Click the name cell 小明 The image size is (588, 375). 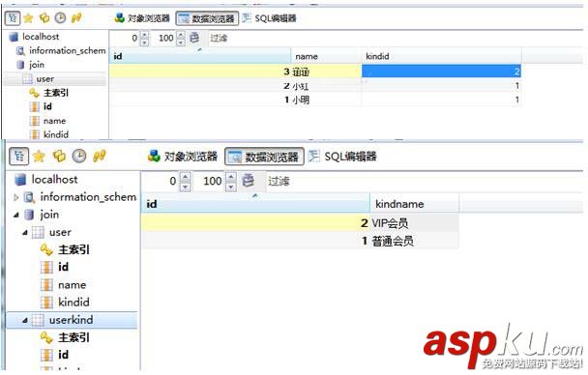(326, 100)
